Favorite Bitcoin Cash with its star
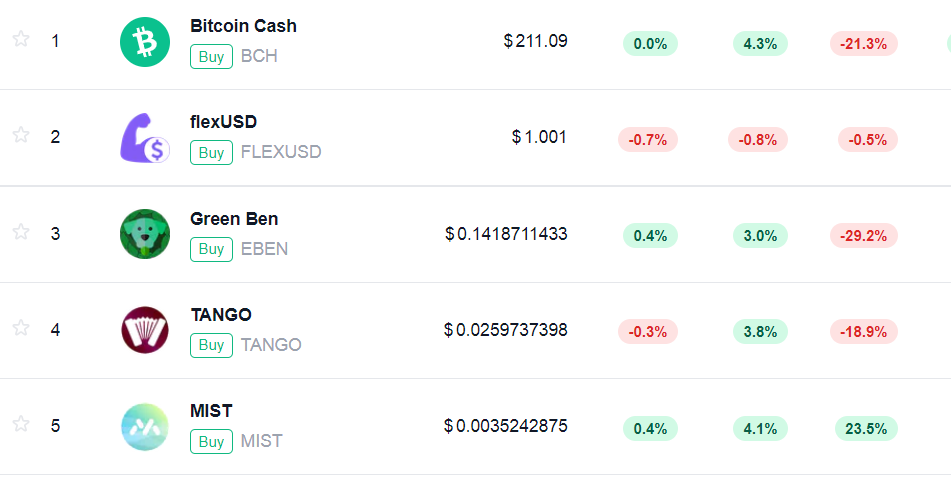 point(21,39)
